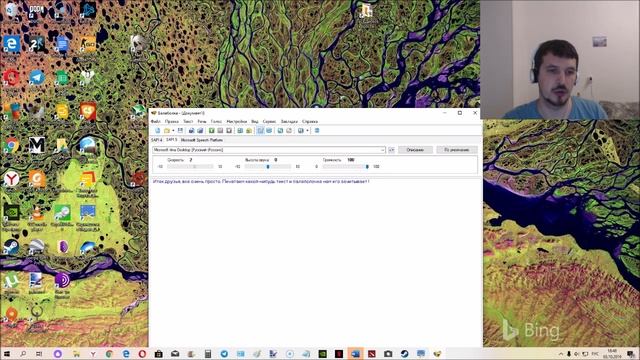This screenshot has width=640, height=360.
Task: Select the uTorrent desktop shortcut
Action: (x=11, y=281)
